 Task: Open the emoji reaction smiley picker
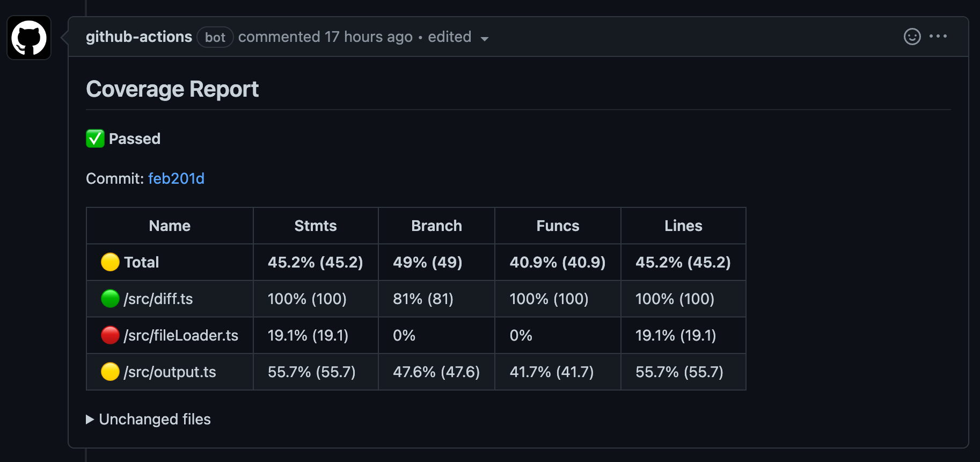tap(912, 37)
